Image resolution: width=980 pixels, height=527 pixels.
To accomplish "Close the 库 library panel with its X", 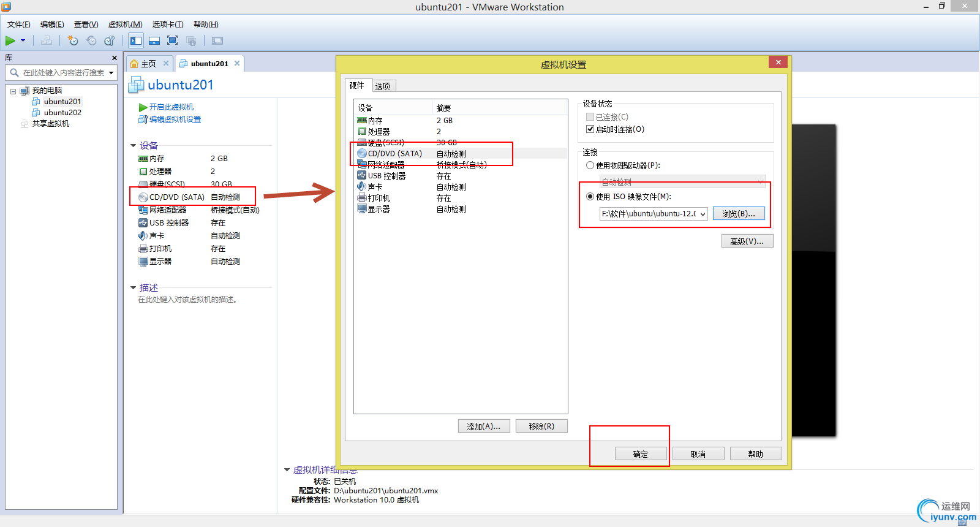I will (x=114, y=58).
